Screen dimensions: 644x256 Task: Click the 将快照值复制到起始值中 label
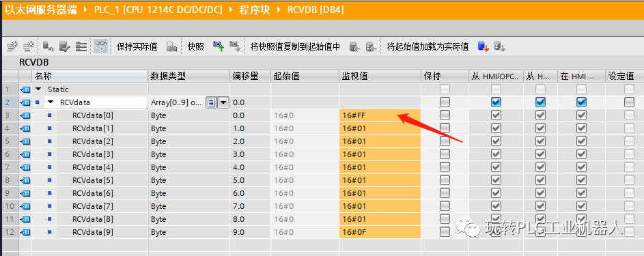coord(295,47)
